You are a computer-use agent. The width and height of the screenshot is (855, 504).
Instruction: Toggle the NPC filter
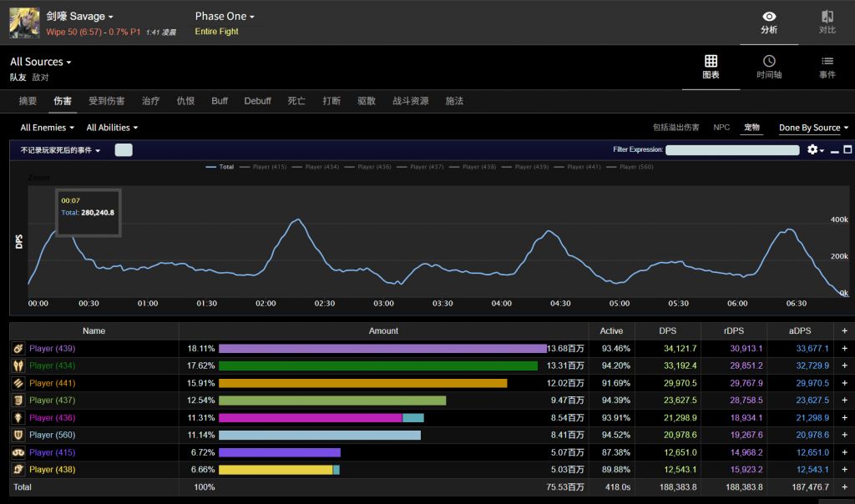(x=721, y=128)
